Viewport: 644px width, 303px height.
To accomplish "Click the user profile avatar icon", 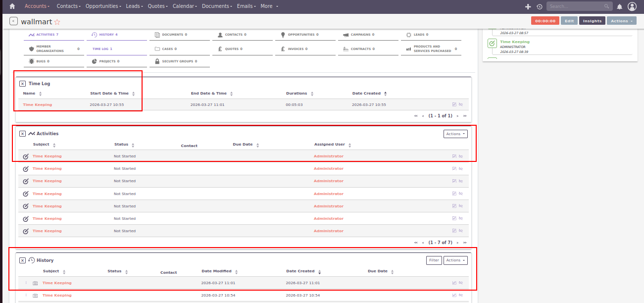I will pyautogui.click(x=632, y=6).
